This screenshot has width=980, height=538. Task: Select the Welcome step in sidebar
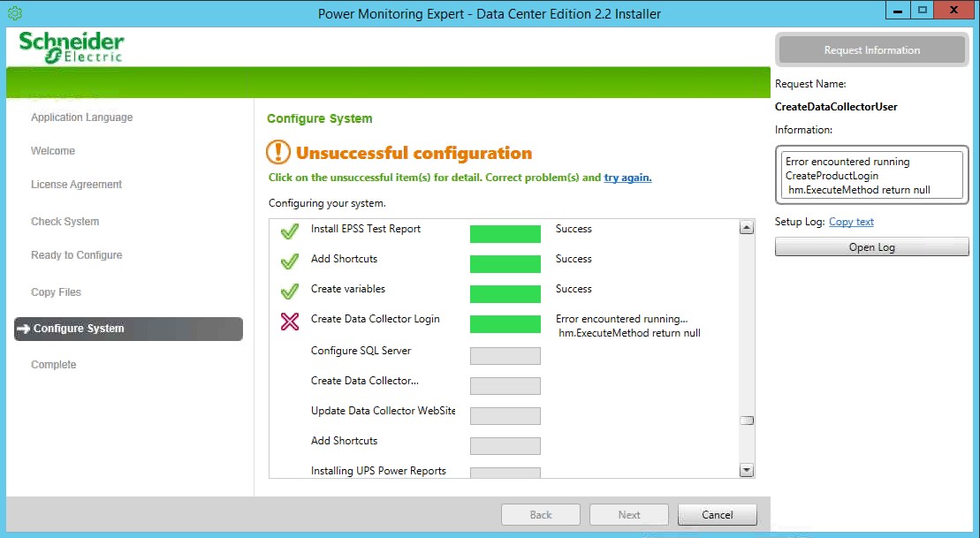(x=53, y=151)
